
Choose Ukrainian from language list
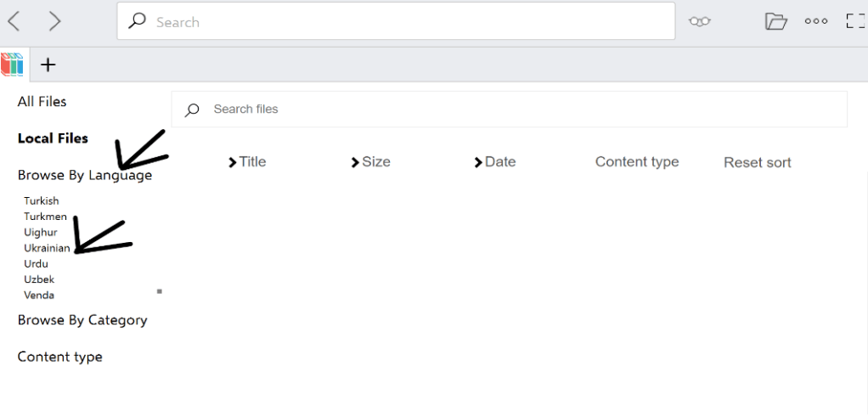click(x=47, y=248)
